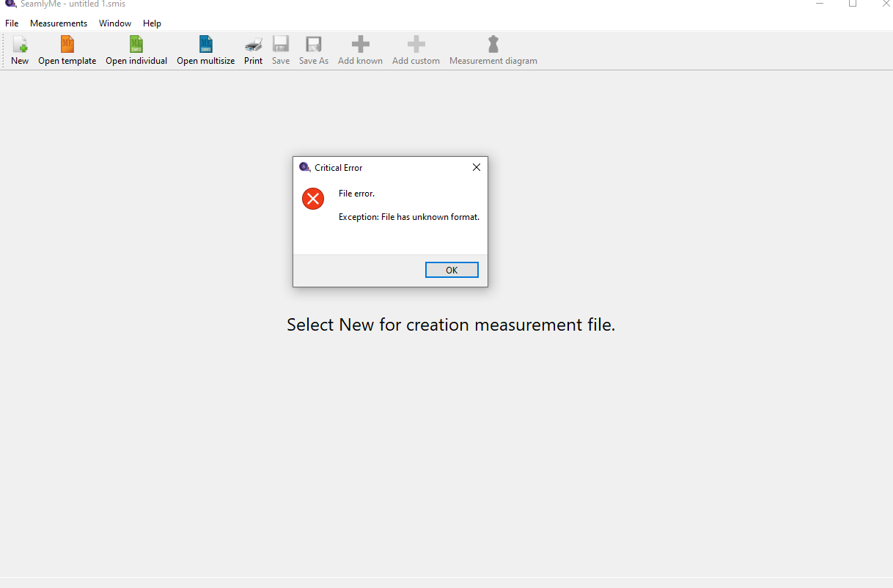Click the Save floppy disk icon
This screenshot has height=588, width=893.
point(281,45)
